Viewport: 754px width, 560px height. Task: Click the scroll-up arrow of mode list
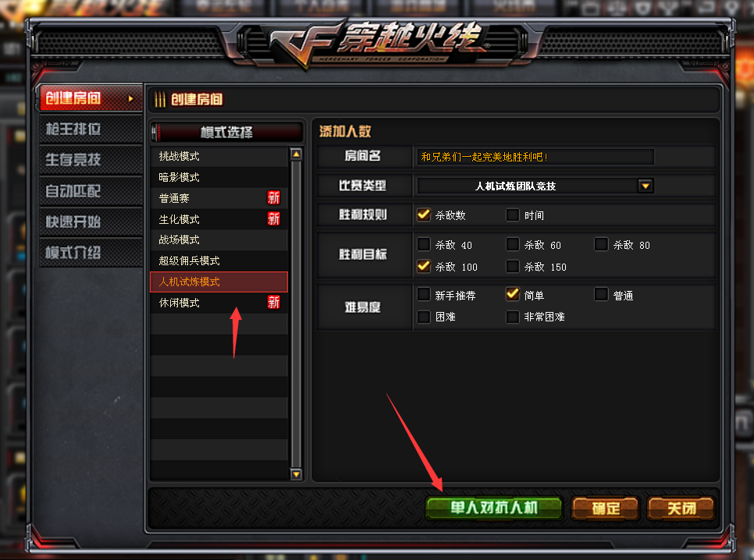(x=297, y=154)
